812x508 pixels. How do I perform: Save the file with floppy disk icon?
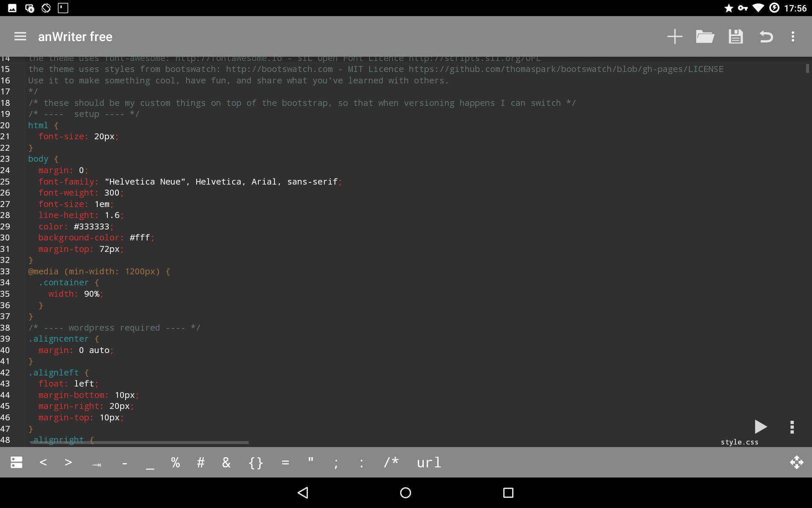[735, 36]
